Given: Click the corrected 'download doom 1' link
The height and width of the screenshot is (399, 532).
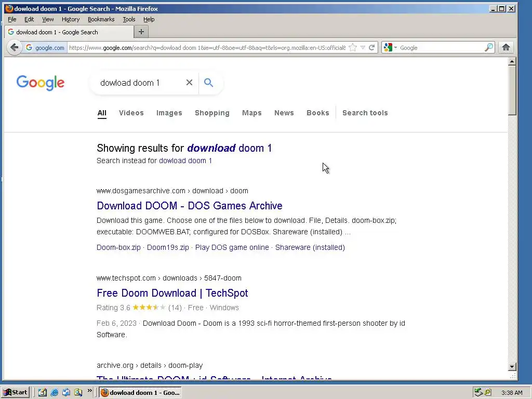Looking at the screenshot, I should coord(229,148).
